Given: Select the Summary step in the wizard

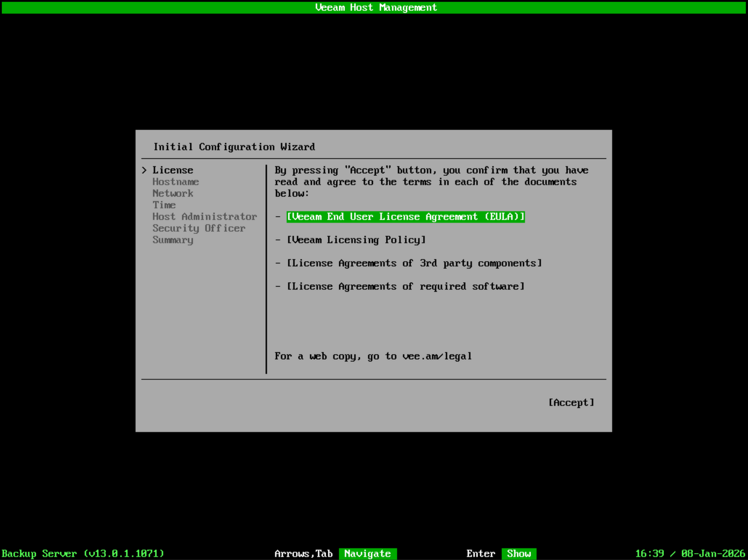Looking at the screenshot, I should 173,240.
